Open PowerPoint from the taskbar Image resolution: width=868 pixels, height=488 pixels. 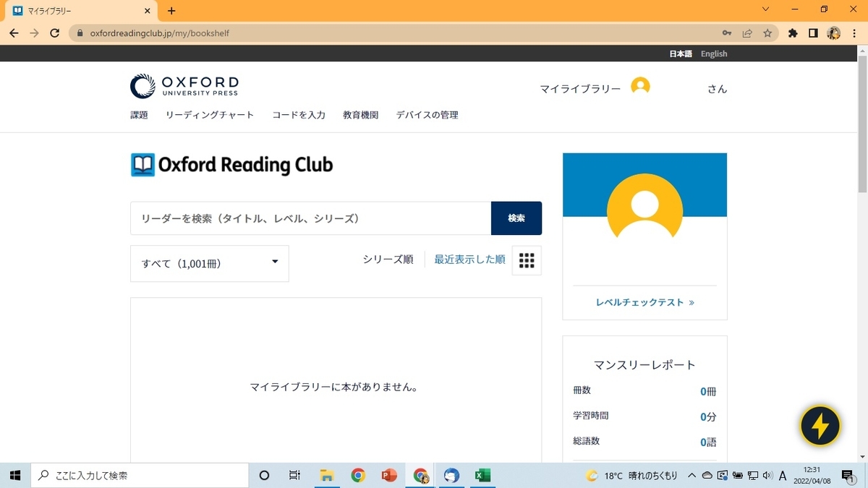(x=389, y=475)
